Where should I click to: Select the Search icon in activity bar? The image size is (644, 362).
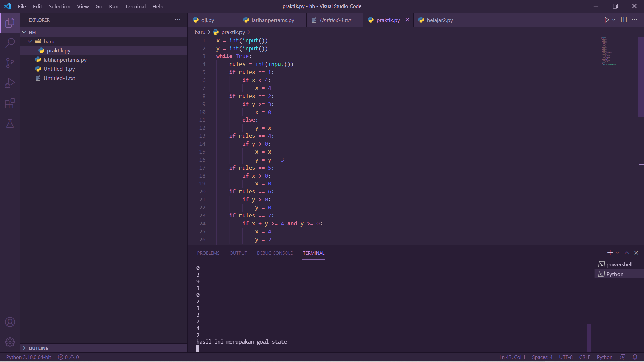10,43
